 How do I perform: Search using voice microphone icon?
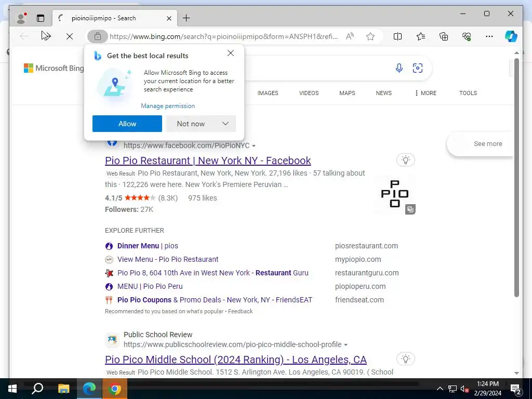[x=399, y=68]
